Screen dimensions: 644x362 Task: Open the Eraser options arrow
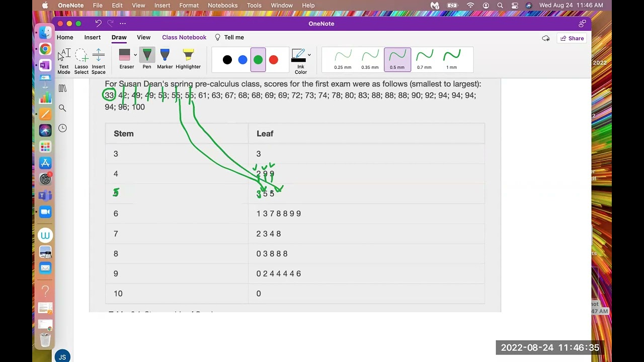coord(135,55)
